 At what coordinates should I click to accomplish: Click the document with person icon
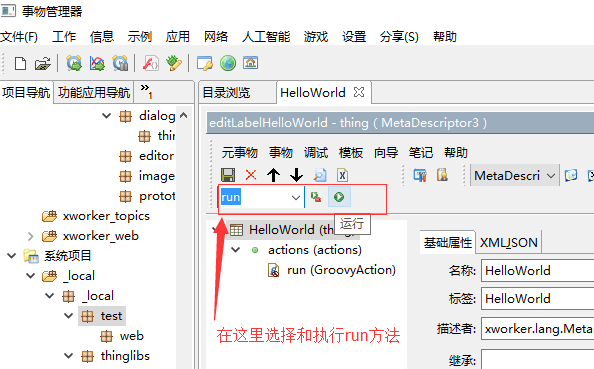pos(442,175)
